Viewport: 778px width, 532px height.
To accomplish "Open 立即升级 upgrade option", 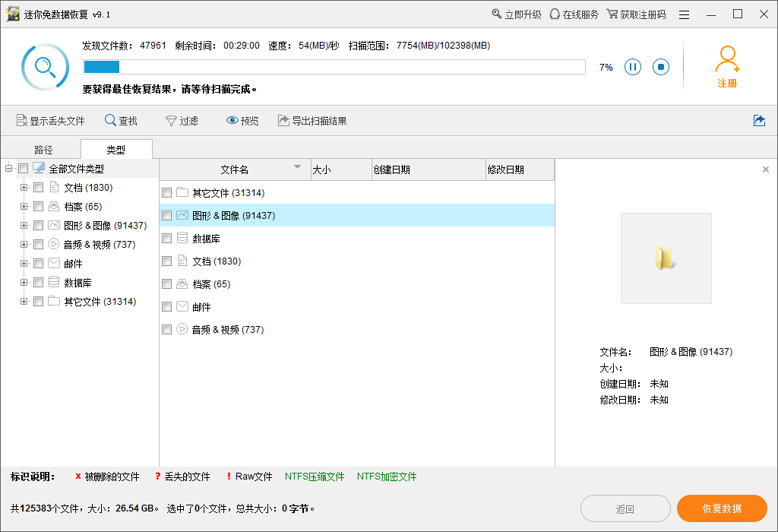I will pyautogui.click(x=517, y=14).
